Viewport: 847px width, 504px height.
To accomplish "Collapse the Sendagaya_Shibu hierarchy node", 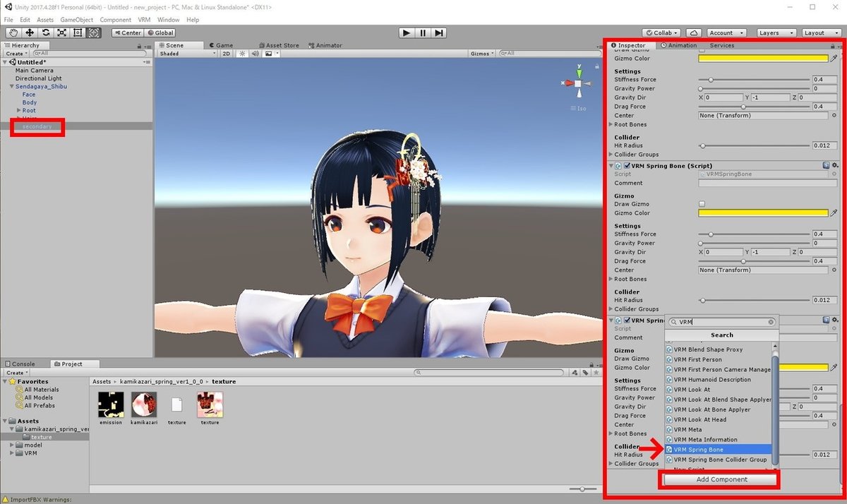I will click(x=12, y=86).
